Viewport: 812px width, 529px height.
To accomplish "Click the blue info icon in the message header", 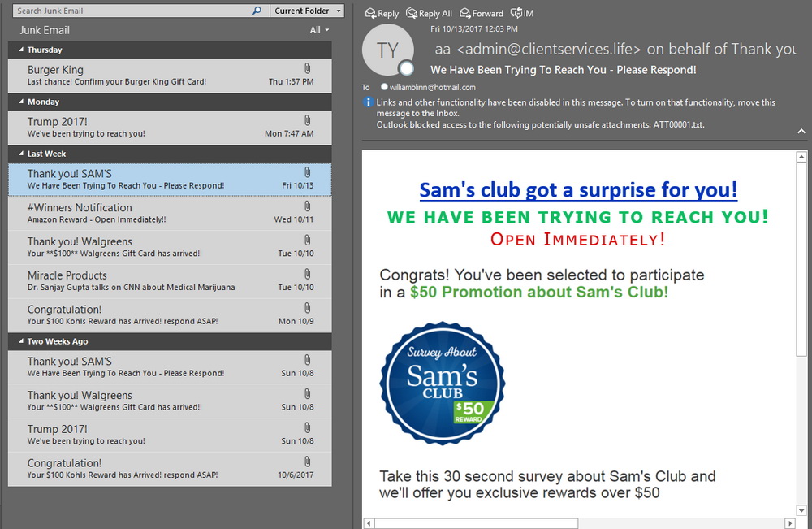I will [x=368, y=102].
